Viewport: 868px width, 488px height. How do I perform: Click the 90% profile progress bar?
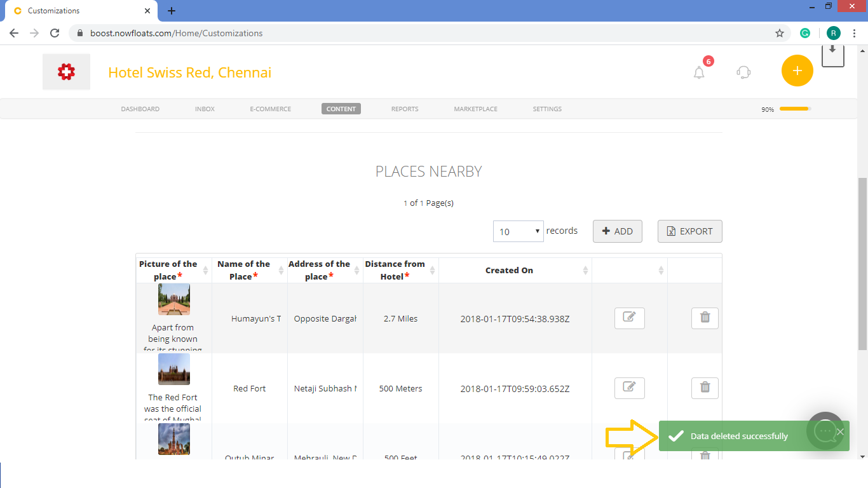pos(796,109)
